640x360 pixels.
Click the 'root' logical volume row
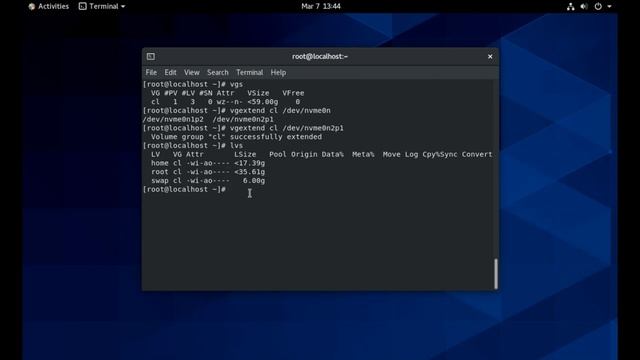[x=208, y=172]
